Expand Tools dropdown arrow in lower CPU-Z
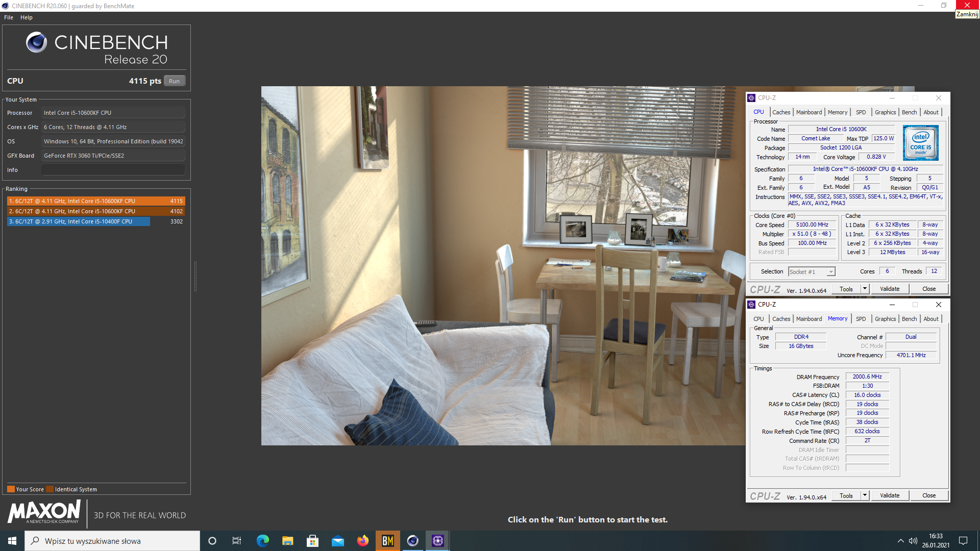980x551 pixels. click(x=865, y=496)
